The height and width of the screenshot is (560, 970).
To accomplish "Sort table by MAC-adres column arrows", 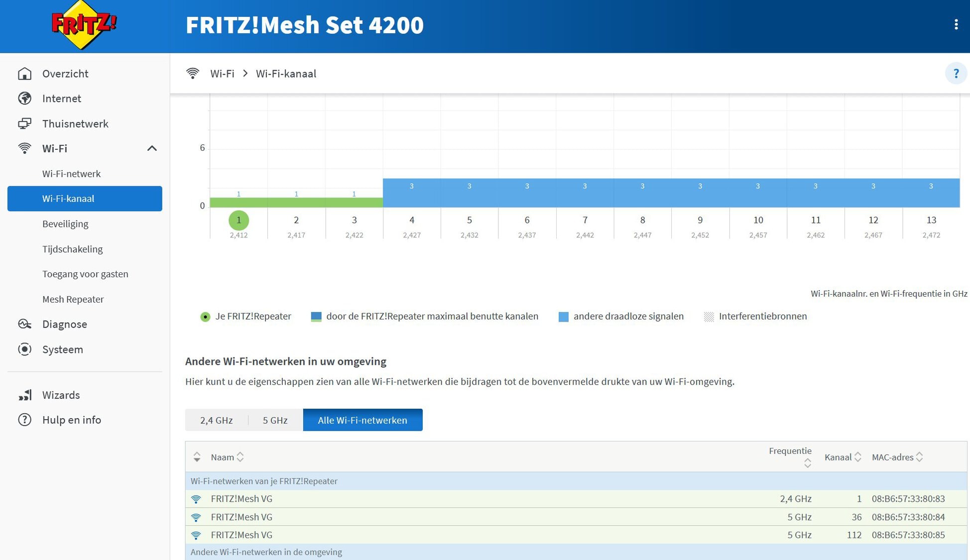I will 919,457.
